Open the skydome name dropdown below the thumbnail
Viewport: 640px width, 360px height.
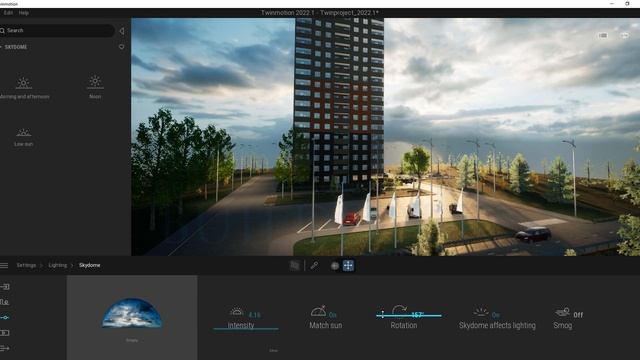coord(132,340)
